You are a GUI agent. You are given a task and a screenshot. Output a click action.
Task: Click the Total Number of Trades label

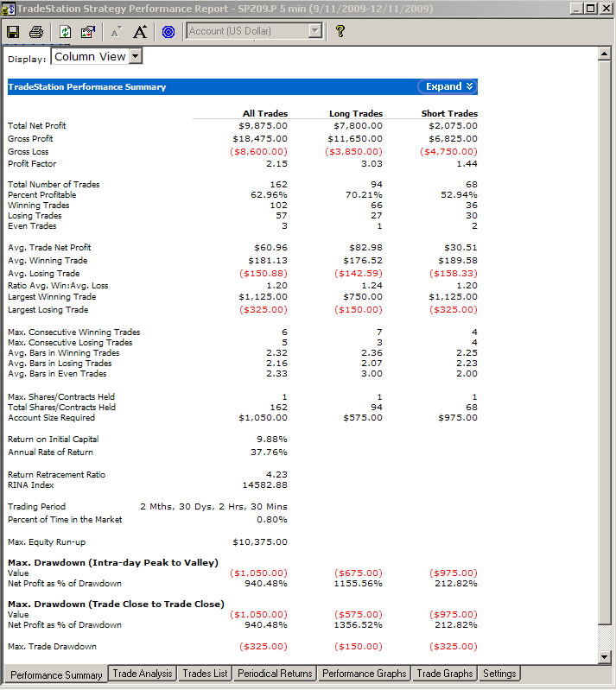click(x=54, y=185)
